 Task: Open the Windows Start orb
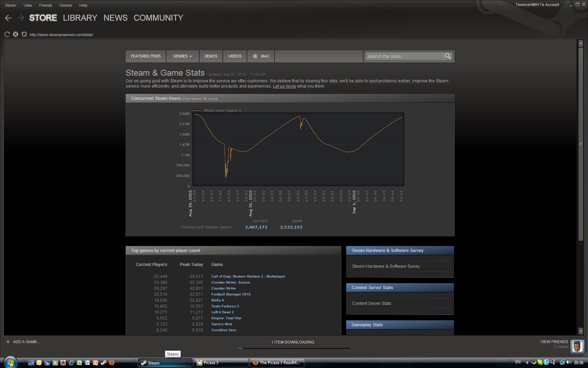(10, 362)
